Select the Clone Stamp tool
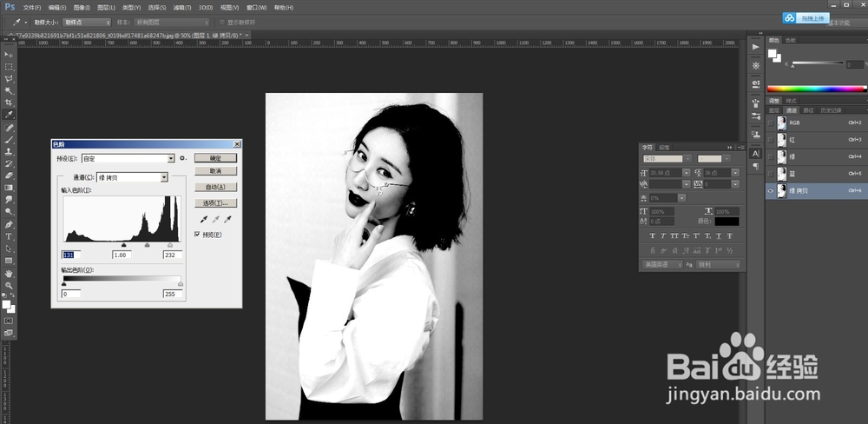Image resolution: width=868 pixels, height=424 pixels. tap(9, 151)
